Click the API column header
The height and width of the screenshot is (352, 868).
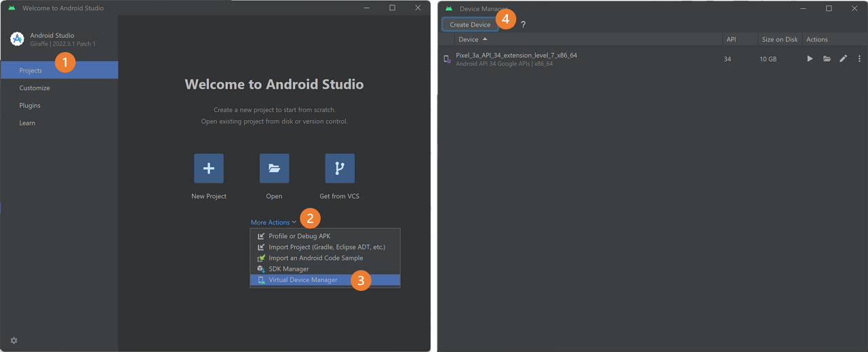coord(731,39)
